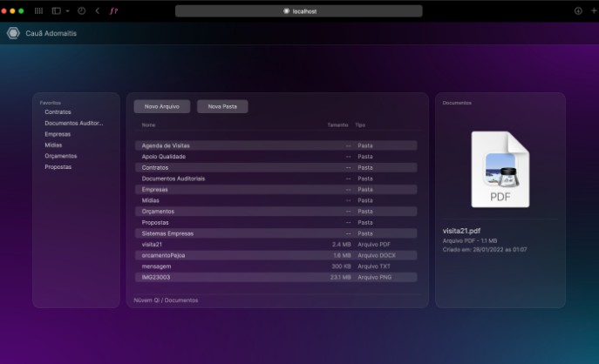Open Documentos Auditor... favorite in sidebar
Screen dimensions: 599x364
73,123
